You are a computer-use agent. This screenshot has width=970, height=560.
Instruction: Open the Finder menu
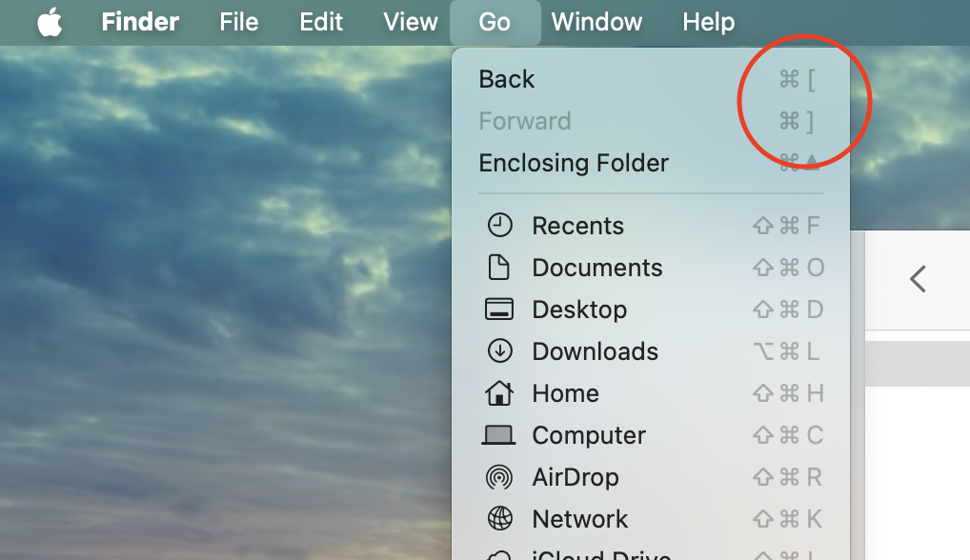tap(140, 22)
